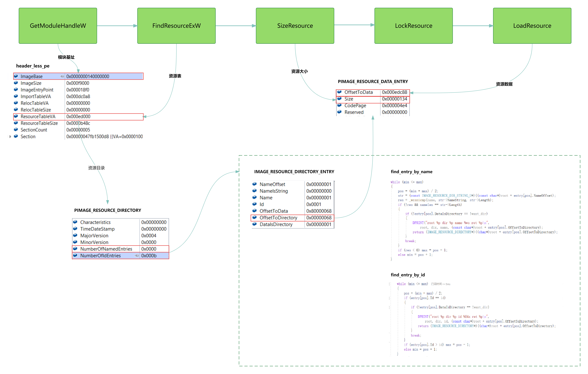This screenshot has width=588, height=374.
Task: Expand the Section tree node arrow
Action: (10, 137)
